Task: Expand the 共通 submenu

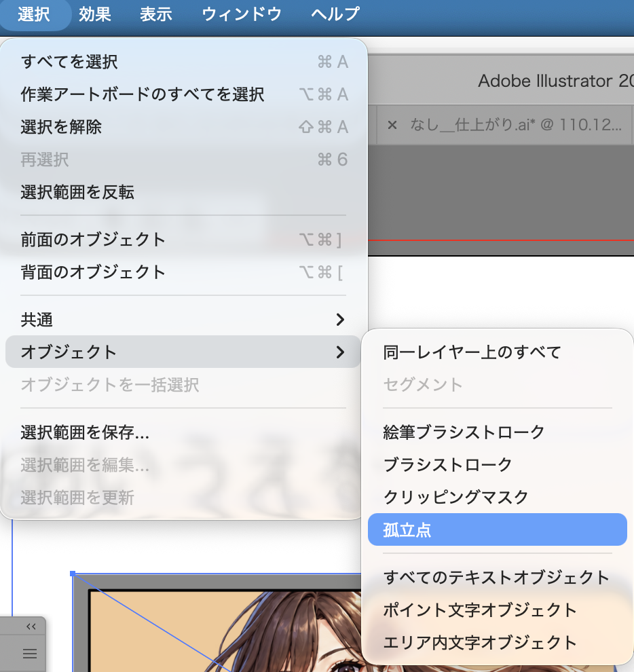Action: click(183, 320)
